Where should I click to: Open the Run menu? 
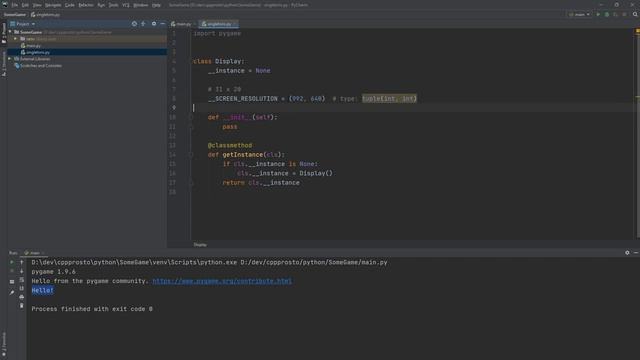[101, 5]
